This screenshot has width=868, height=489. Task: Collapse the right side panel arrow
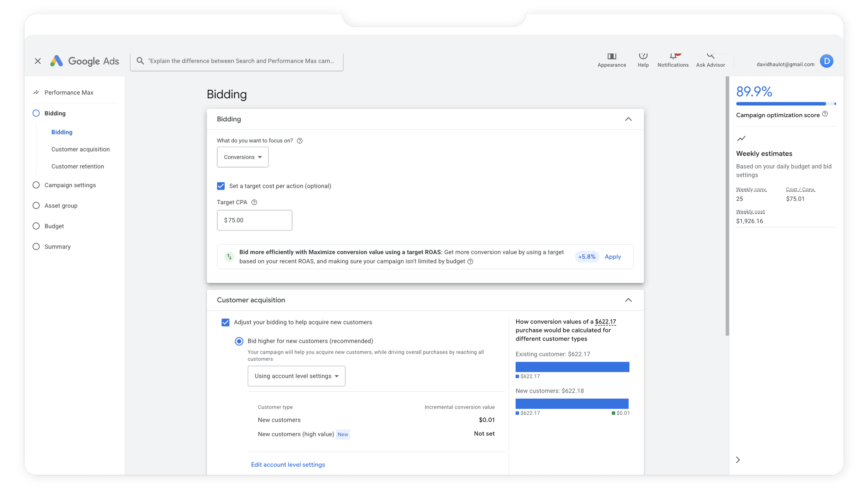738,460
